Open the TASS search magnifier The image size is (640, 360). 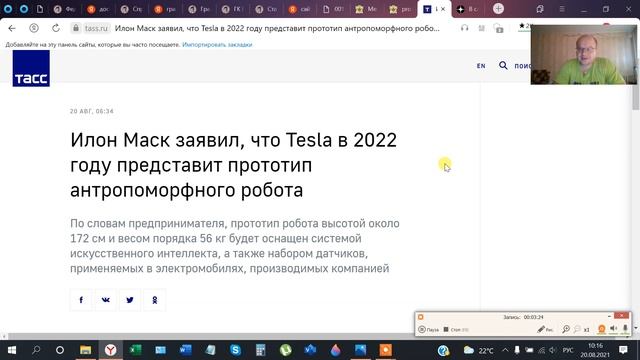pyautogui.click(x=503, y=65)
